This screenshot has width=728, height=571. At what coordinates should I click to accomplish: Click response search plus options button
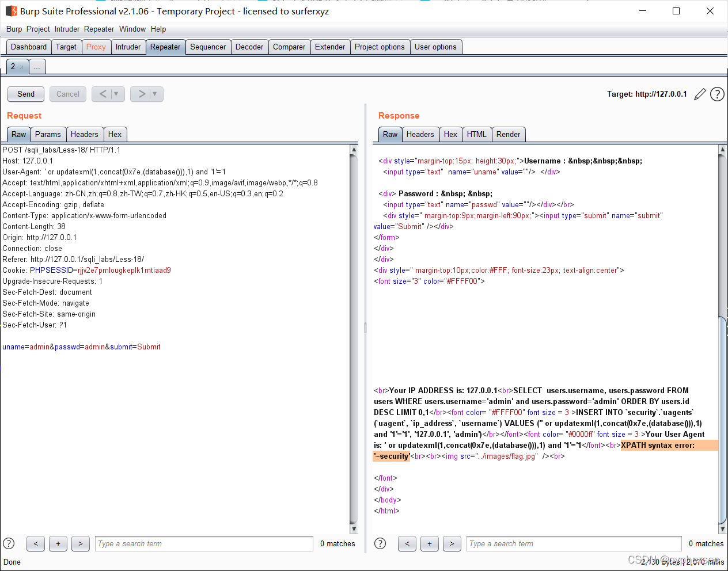click(430, 543)
